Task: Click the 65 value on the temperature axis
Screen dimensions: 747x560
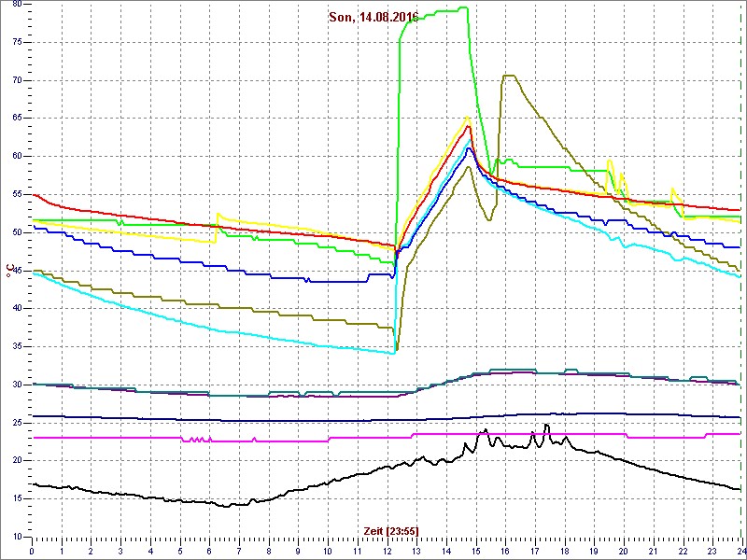Action: pos(16,119)
